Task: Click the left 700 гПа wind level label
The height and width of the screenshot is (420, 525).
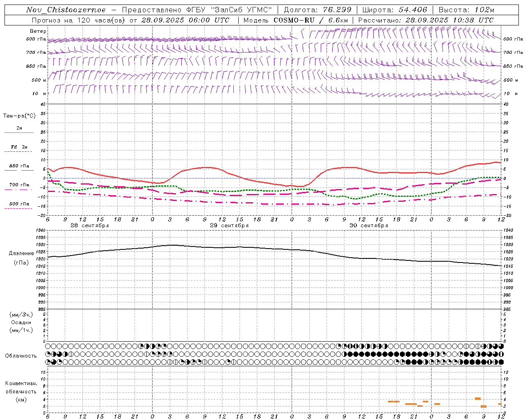Action: 36,52
